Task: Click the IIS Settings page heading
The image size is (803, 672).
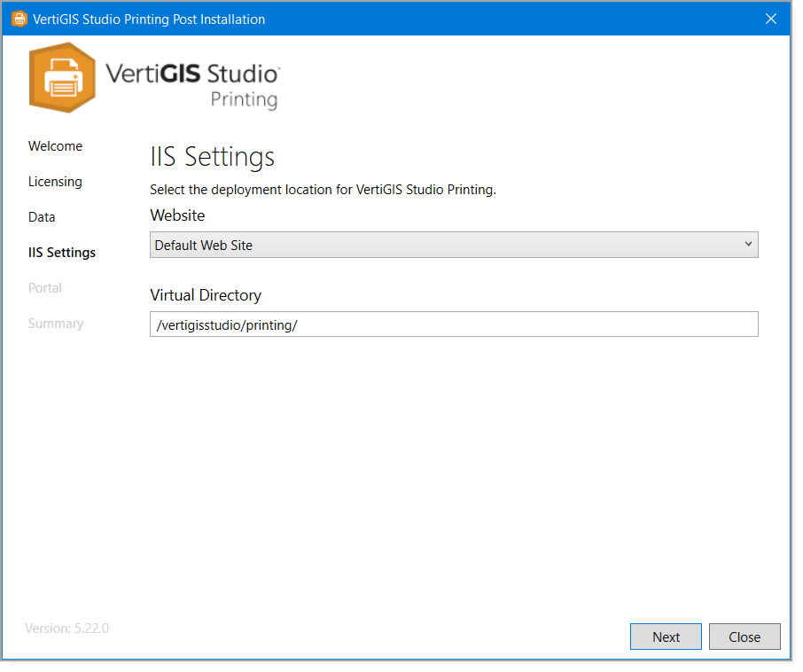Action: pos(212,157)
